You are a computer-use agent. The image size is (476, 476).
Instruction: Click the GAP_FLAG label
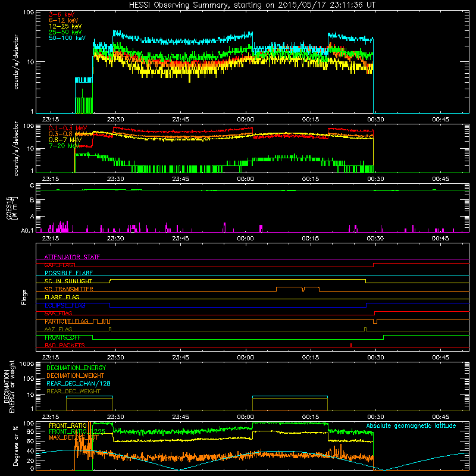pos(59,265)
